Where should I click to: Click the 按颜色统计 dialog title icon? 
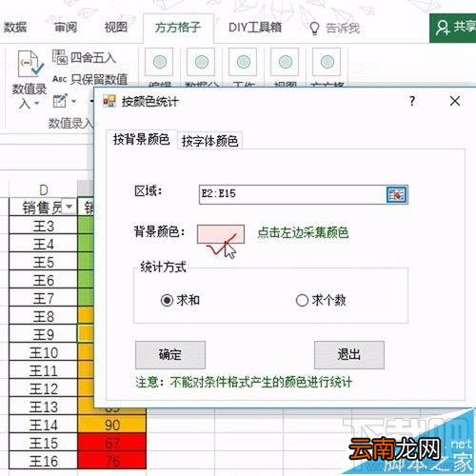pos(109,101)
